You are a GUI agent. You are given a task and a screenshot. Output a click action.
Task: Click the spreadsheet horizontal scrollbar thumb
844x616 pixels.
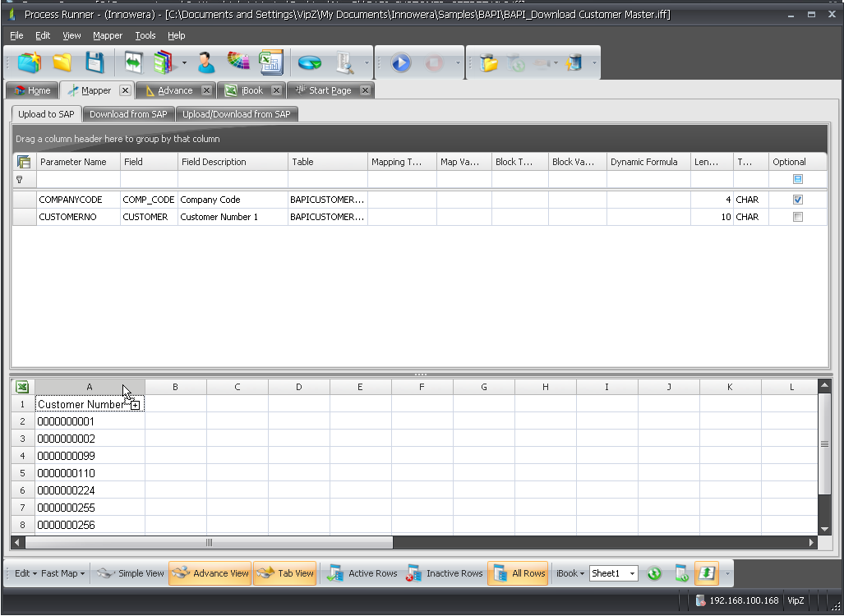(x=209, y=543)
